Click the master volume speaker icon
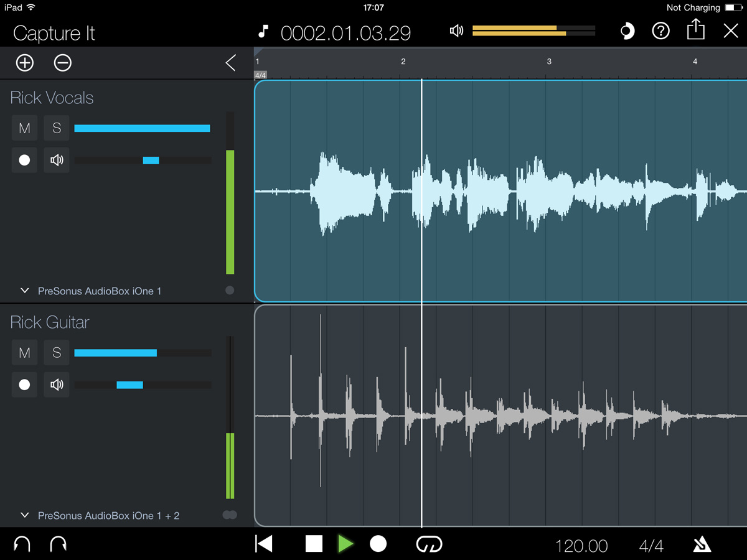The height and width of the screenshot is (560, 747). click(x=456, y=30)
